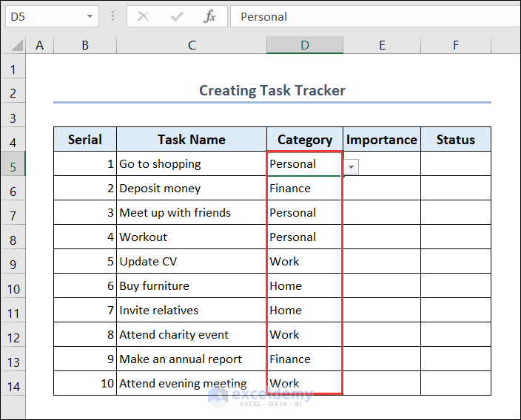This screenshot has width=521, height=420.
Task: Click the Task Name header cell
Action: click(192, 140)
